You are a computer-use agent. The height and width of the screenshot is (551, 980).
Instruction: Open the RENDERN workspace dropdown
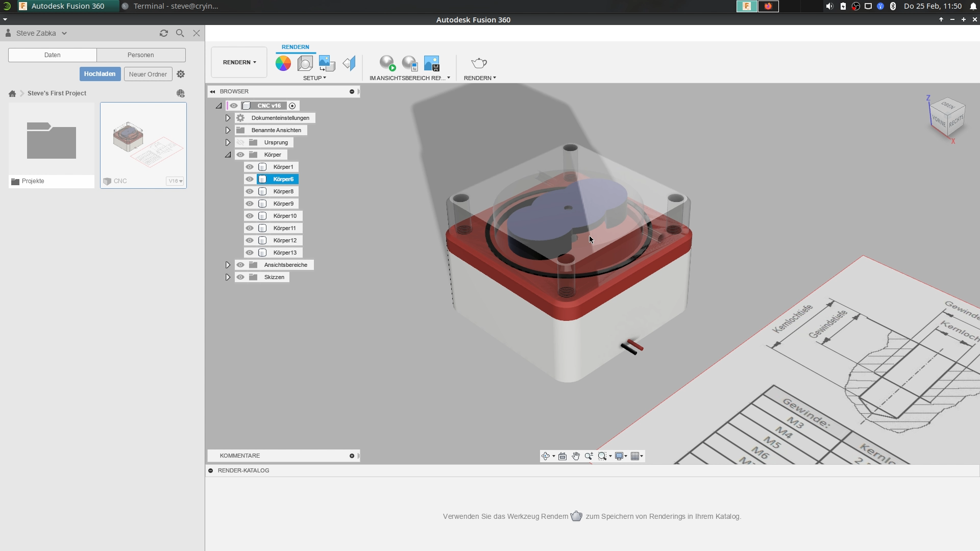click(239, 62)
